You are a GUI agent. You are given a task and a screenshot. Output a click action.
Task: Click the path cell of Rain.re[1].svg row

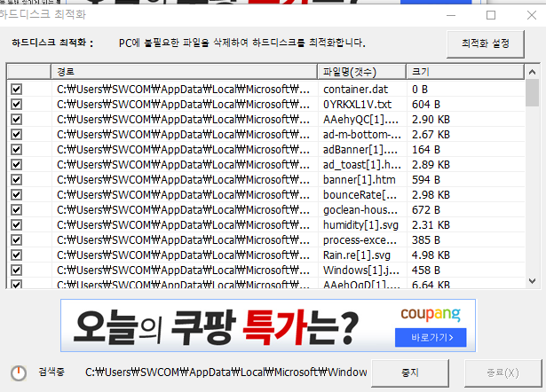pyautogui.click(x=183, y=255)
